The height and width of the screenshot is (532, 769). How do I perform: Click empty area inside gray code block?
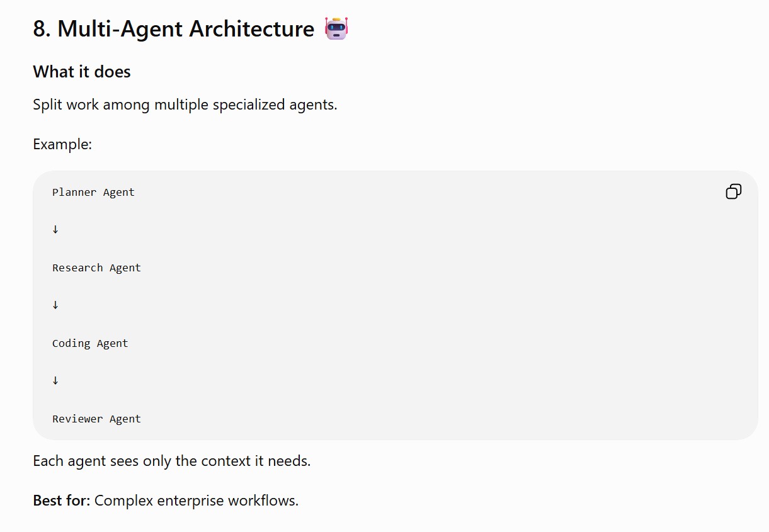441,305
